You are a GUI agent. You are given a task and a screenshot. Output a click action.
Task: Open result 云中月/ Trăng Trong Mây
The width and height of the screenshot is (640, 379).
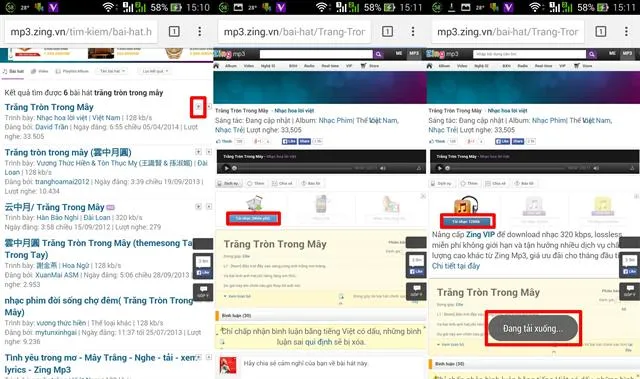tap(54, 207)
